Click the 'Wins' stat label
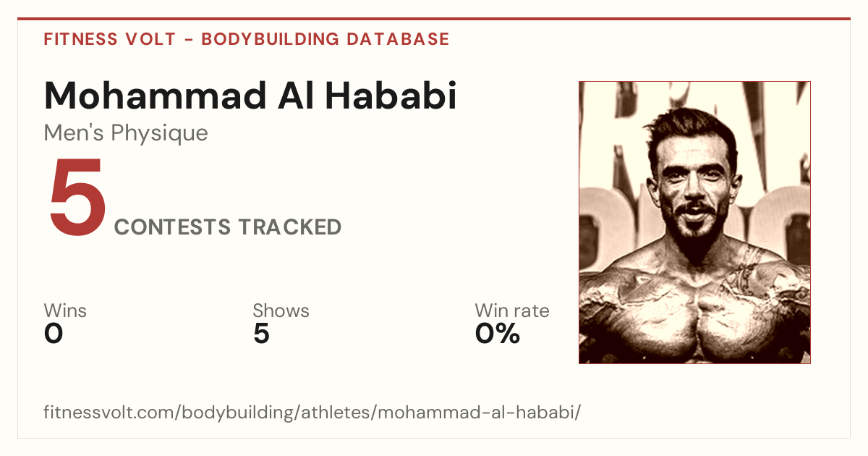Viewport: 868px width, 456px height. coord(65,311)
